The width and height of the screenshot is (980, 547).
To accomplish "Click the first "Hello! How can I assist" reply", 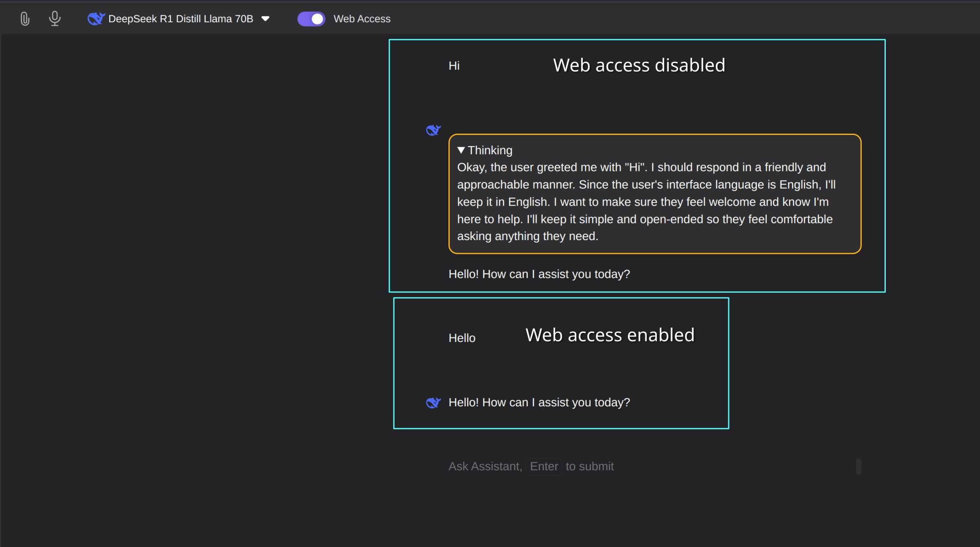I will pos(539,274).
